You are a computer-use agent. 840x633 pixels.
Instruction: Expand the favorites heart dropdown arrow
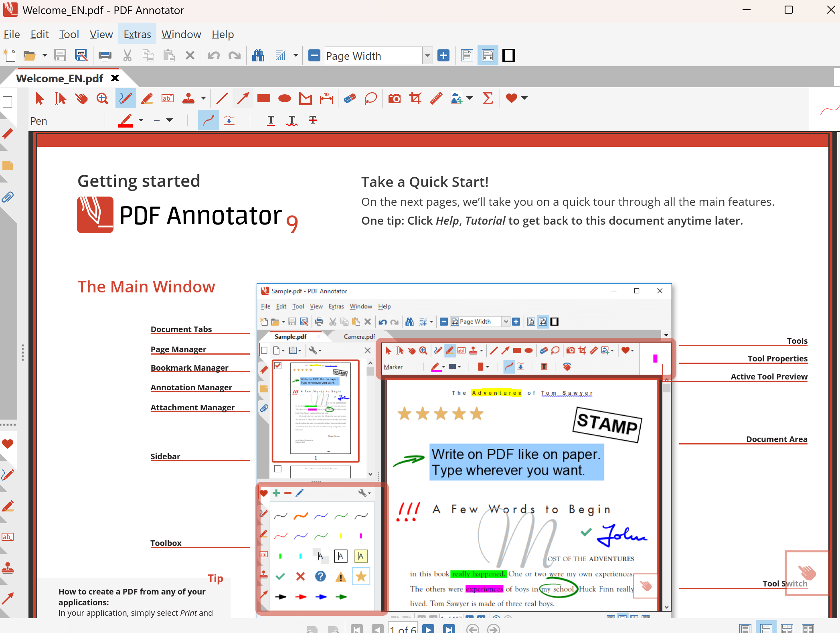pyautogui.click(x=524, y=98)
